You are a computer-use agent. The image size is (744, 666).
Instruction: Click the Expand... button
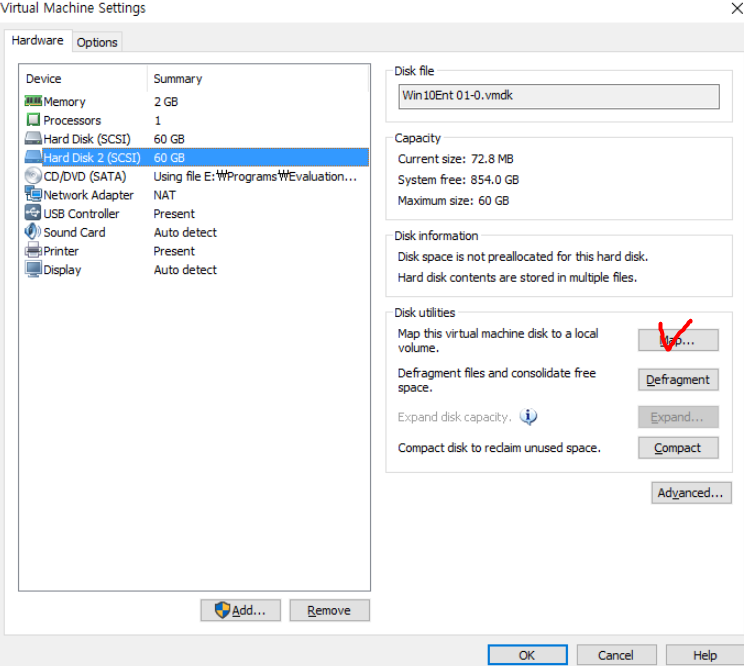tap(678, 417)
